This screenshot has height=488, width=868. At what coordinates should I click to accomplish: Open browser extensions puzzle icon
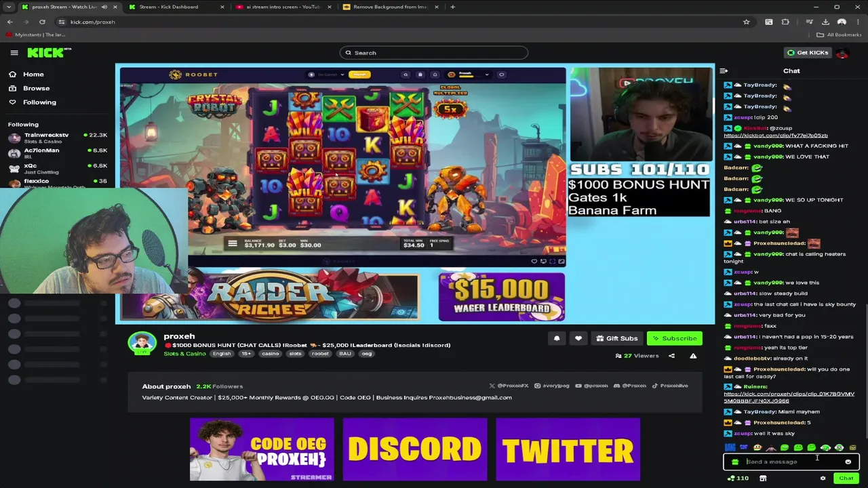pyautogui.click(x=785, y=22)
